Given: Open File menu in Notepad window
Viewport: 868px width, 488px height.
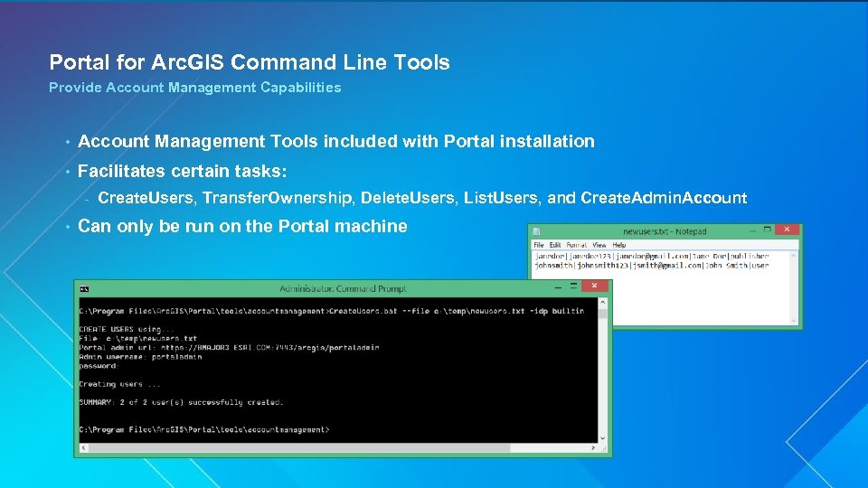Looking at the screenshot, I should coord(539,245).
